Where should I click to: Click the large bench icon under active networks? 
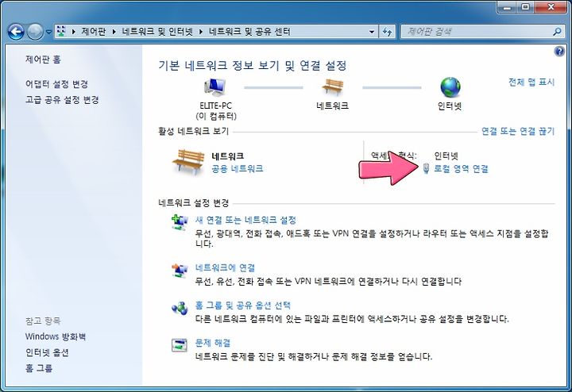pos(188,162)
